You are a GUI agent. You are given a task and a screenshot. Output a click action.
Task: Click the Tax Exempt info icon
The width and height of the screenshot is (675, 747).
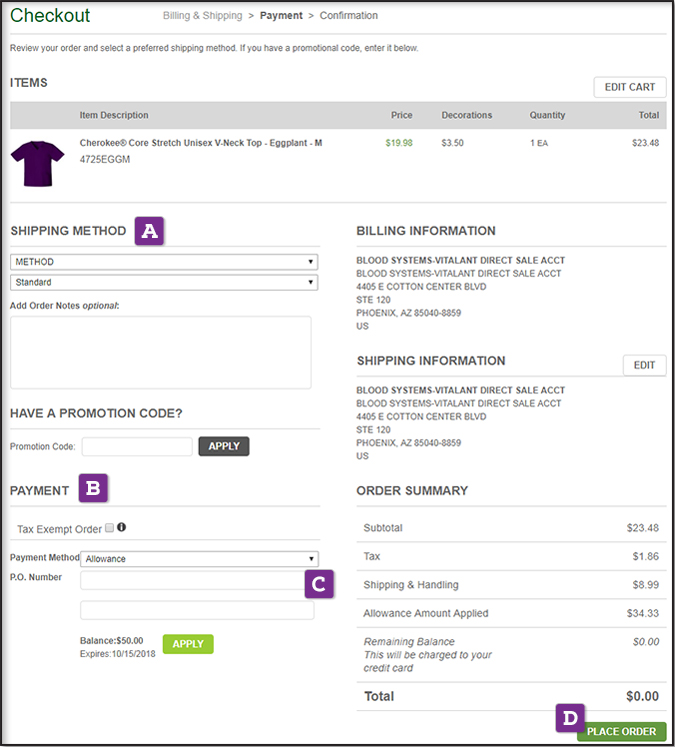click(x=122, y=527)
